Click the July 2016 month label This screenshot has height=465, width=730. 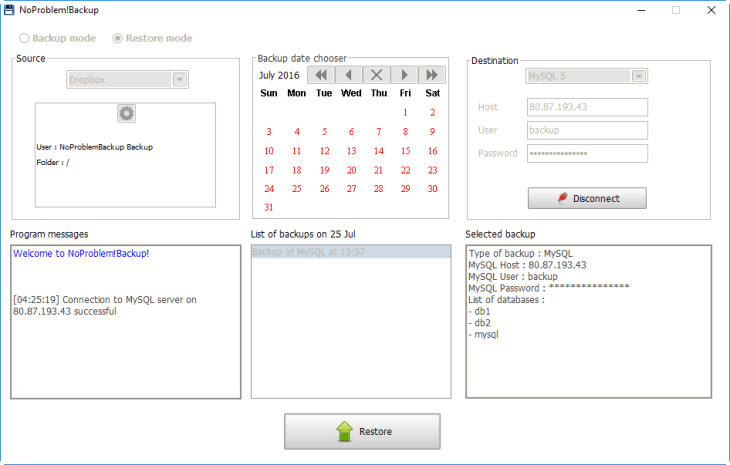279,75
